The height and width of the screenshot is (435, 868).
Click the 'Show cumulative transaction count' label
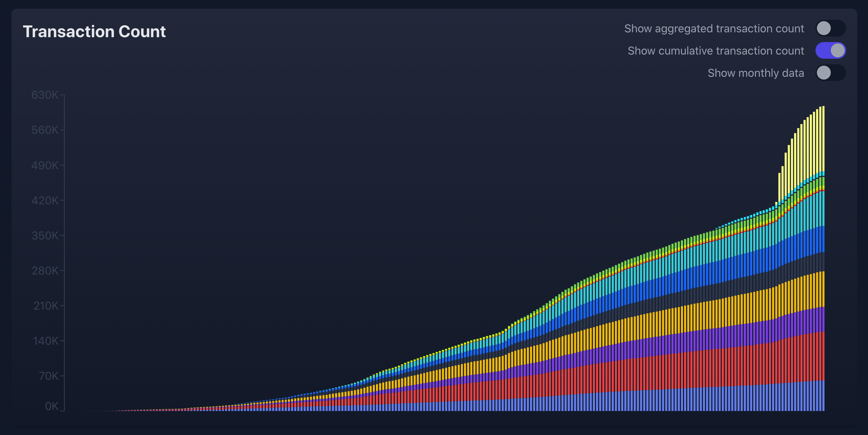[x=716, y=51]
